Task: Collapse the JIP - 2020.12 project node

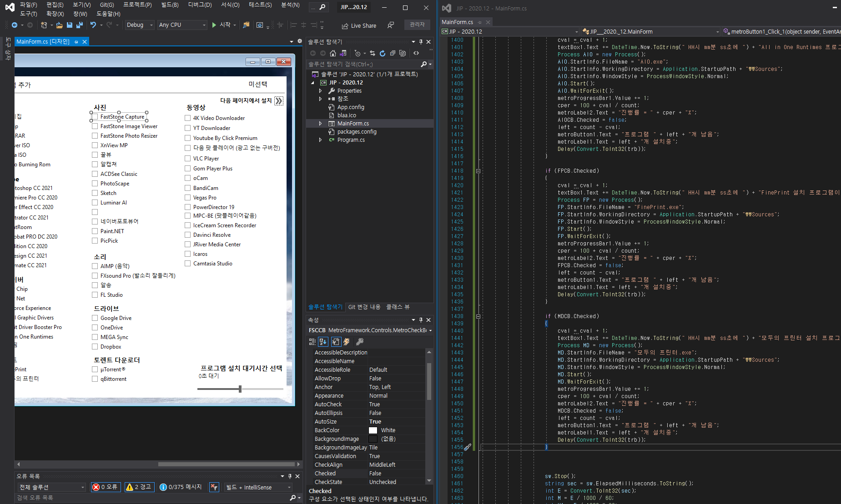Action: 312,83
